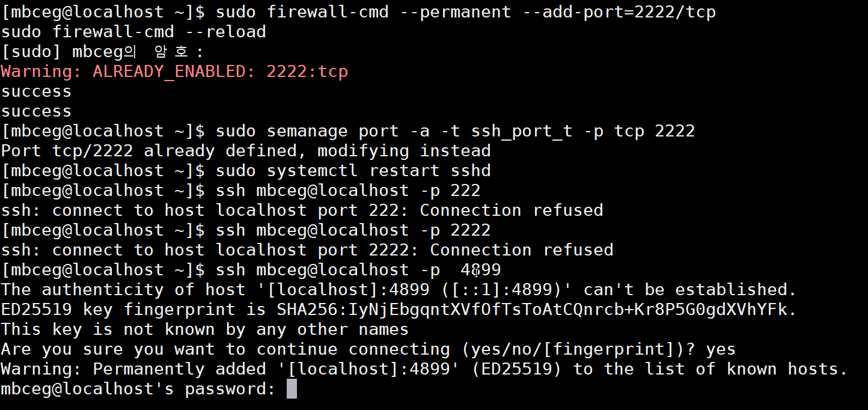The image size is (868, 410).
Task: Click the port number 4899 in ssh command
Action: coord(480,269)
